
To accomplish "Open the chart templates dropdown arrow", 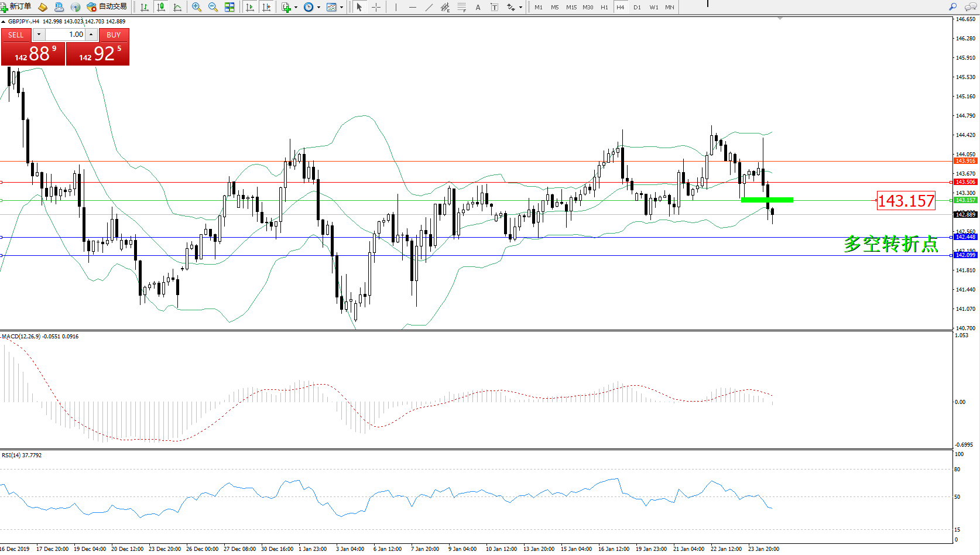I will pos(342,8).
